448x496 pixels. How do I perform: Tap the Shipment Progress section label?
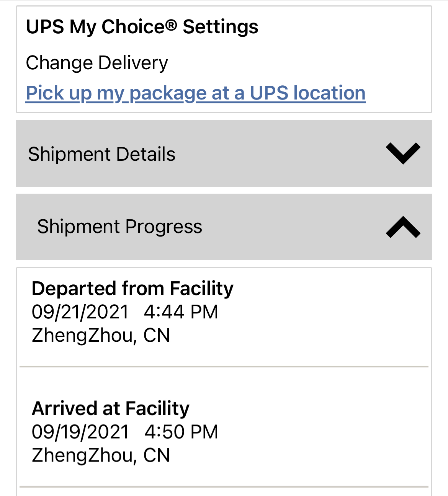click(x=119, y=227)
